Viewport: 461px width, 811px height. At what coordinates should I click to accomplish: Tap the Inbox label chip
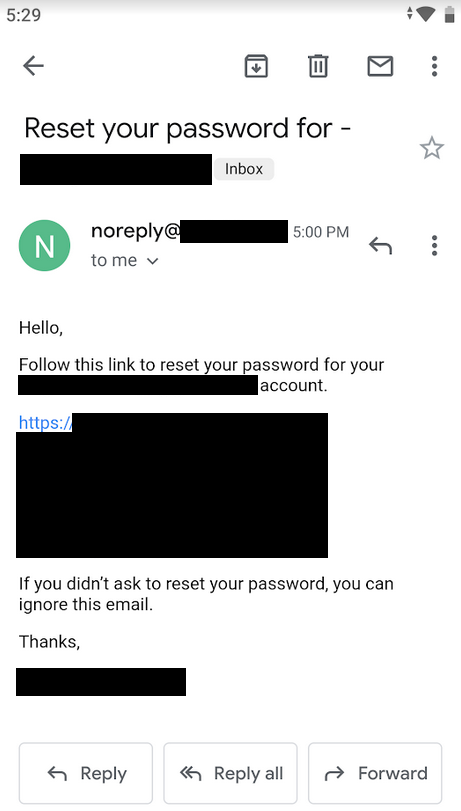tap(244, 169)
